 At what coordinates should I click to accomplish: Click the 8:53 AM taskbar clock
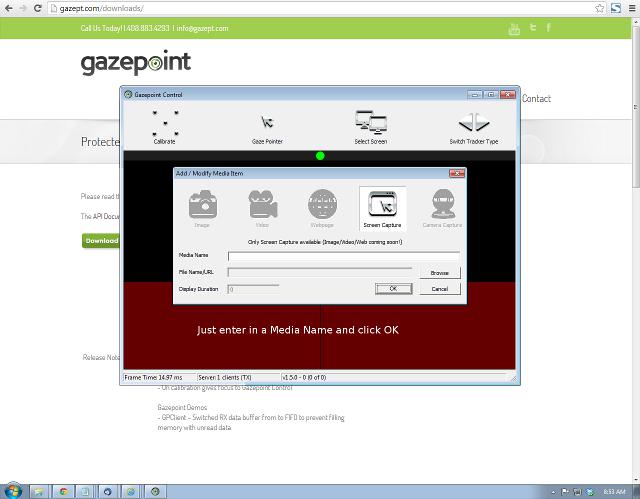pyautogui.click(x=614, y=492)
